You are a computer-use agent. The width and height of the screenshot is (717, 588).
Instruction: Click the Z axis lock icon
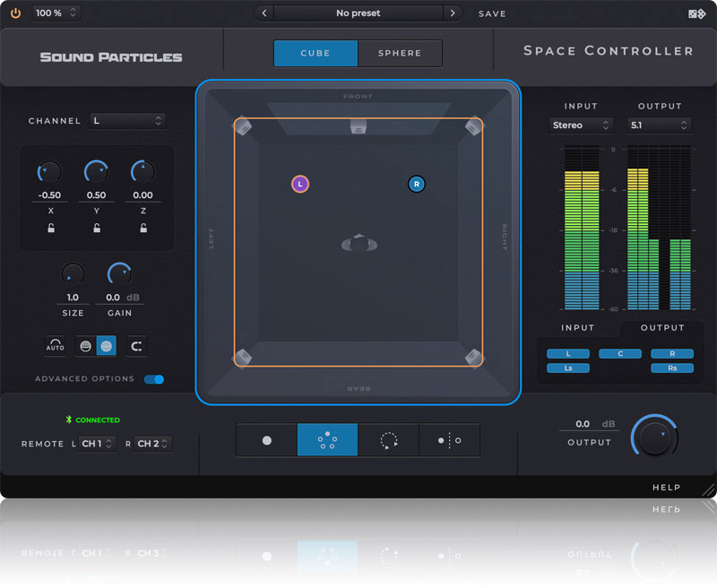click(x=143, y=229)
